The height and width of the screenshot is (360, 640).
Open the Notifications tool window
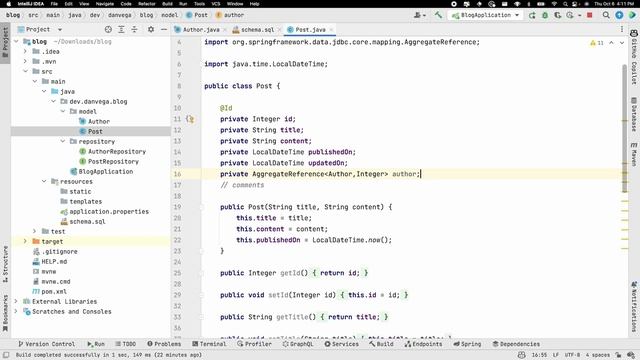click(x=634, y=306)
